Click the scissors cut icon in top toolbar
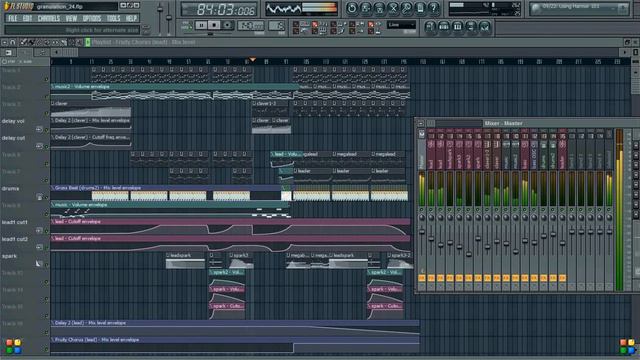The height and width of the screenshot is (360, 640). 393,8
